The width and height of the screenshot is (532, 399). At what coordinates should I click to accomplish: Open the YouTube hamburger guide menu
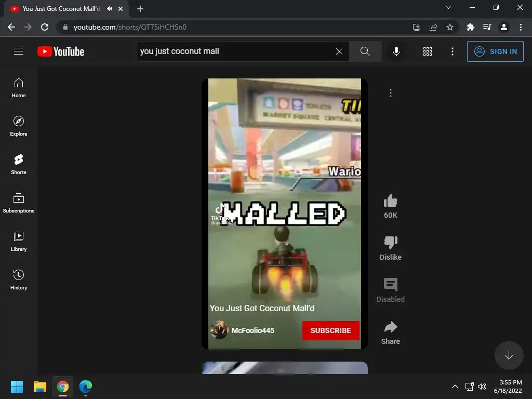[x=19, y=51]
